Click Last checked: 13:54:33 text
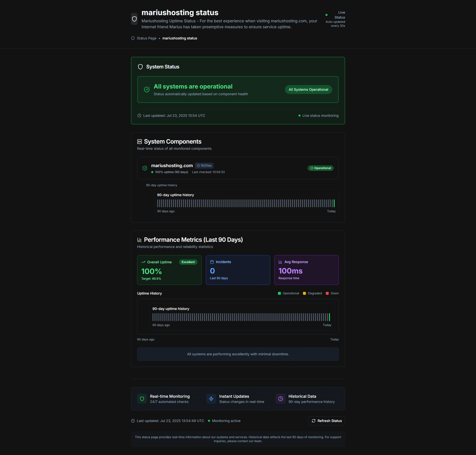This screenshot has width=476, height=455. click(x=208, y=172)
